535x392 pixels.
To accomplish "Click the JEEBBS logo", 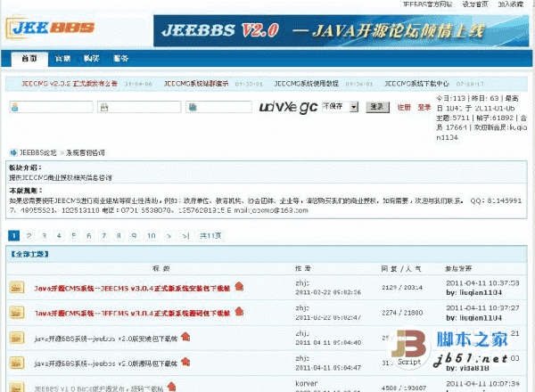I will (50, 28).
